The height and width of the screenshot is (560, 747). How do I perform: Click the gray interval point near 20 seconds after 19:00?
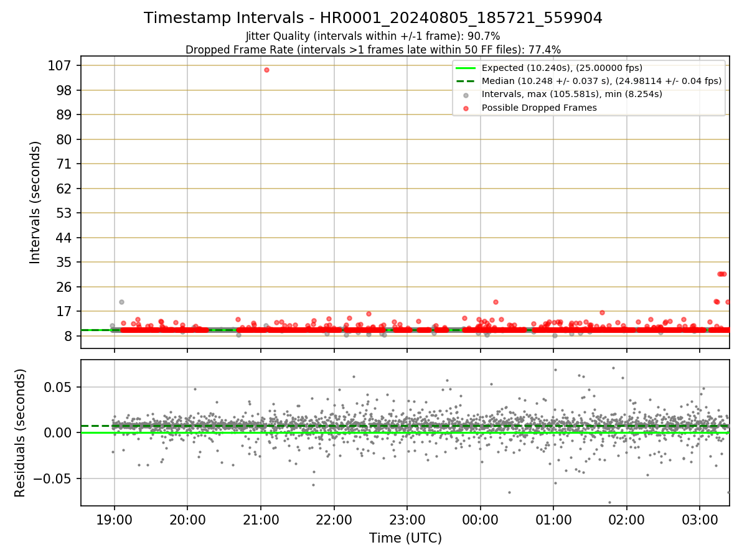tap(121, 302)
